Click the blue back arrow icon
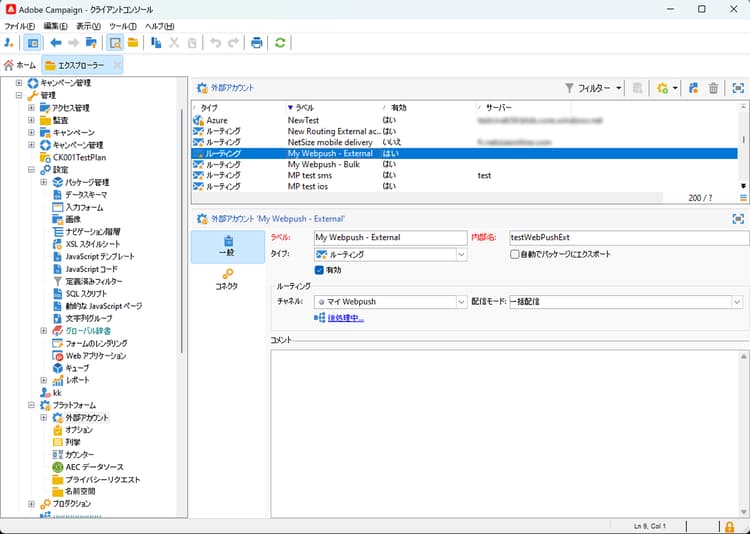 point(55,42)
